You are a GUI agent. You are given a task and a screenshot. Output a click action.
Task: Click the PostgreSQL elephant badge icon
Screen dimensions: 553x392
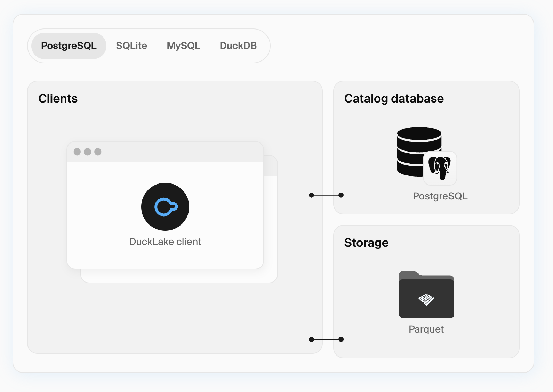pyautogui.click(x=440, y=168)
